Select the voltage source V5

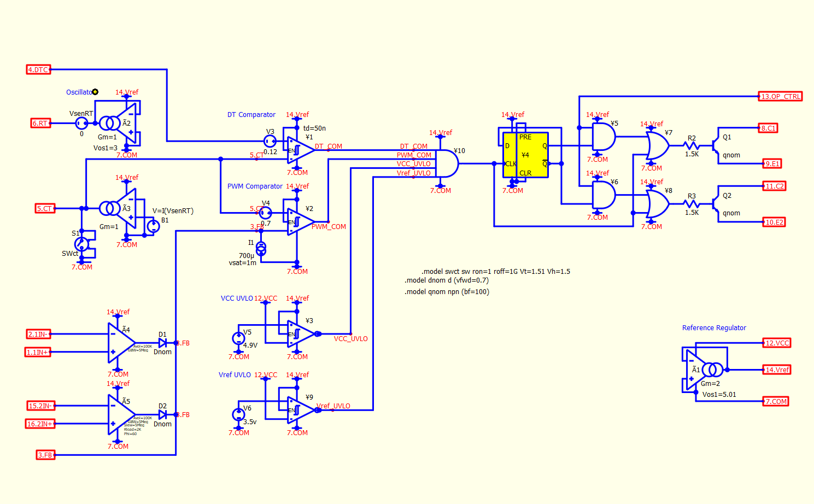[238, 338]
